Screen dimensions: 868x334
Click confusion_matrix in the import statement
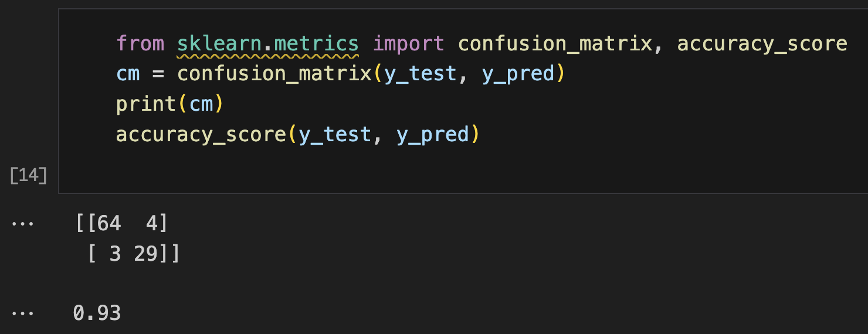(x=555, y=43)
